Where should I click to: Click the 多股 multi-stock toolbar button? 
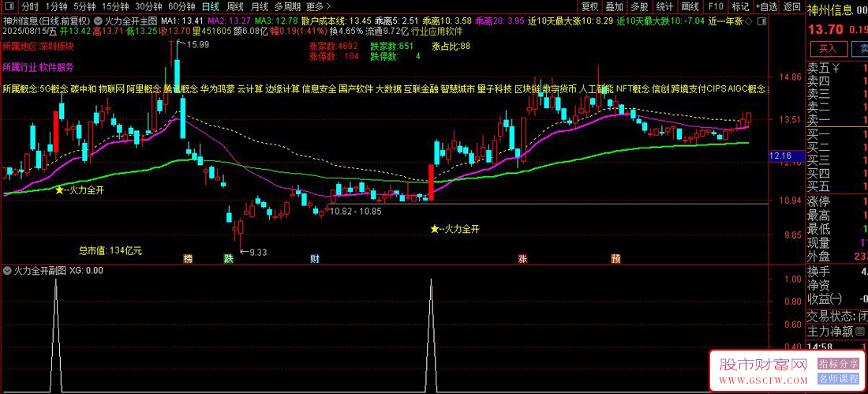coord(639,6)
